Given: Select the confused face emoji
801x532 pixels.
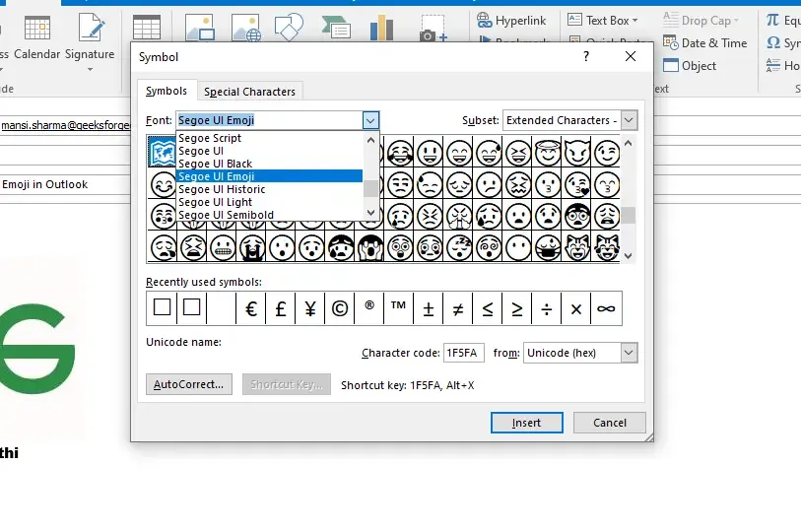Looking at the screenshot, I should point(489,184).
